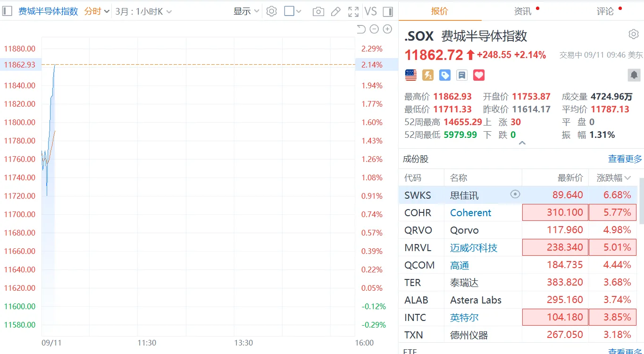The image size is (644, 354).
Task: Open 查看更多 for 成份股
Action: pyautogui.click(x=625, y=159)
